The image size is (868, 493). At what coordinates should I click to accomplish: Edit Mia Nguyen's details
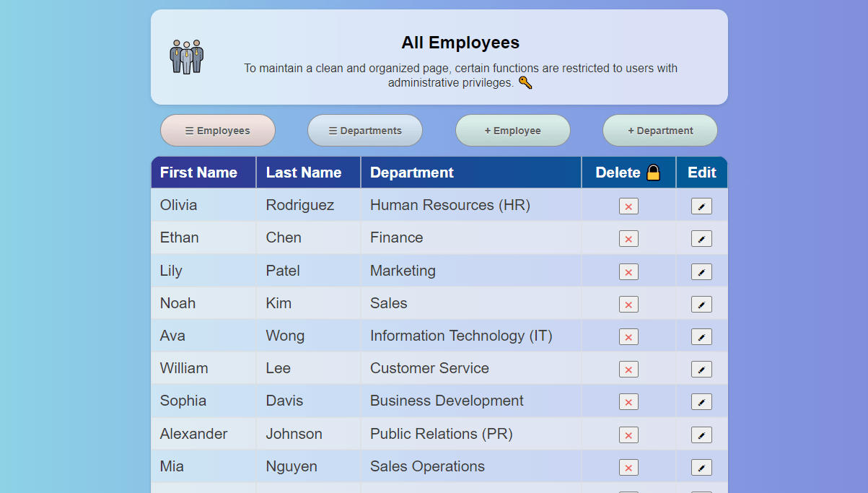[x=701, y=468]
